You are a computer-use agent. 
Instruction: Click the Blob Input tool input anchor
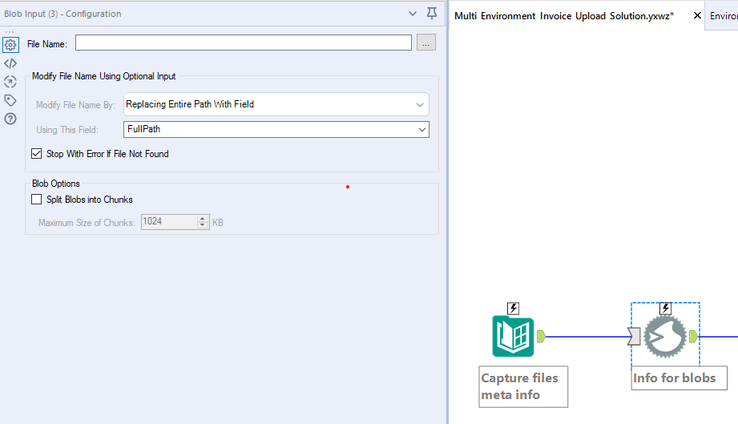click(634, 336)
